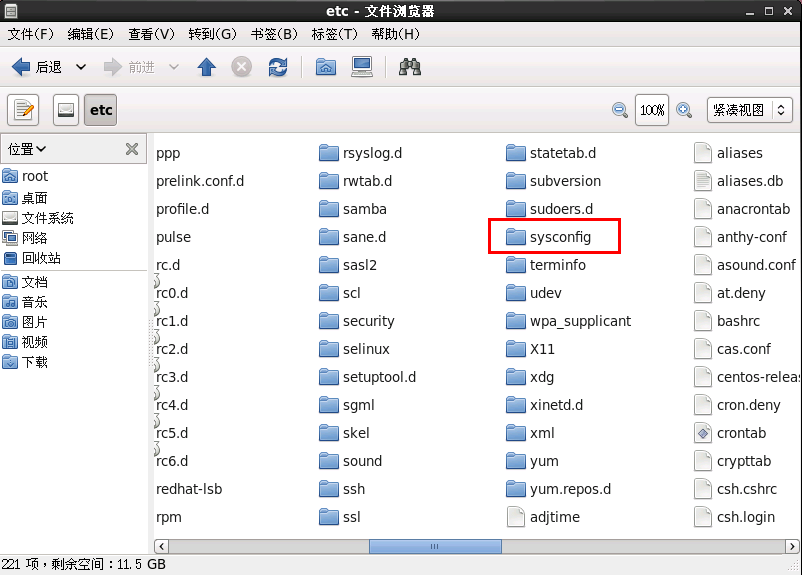Open the Home folder icon
Screen dimensions: 802x575
[326, 67]
